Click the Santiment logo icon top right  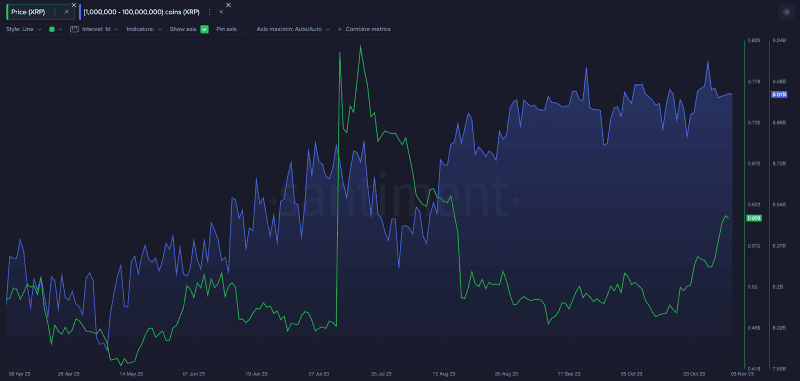(x=786, y=12)
